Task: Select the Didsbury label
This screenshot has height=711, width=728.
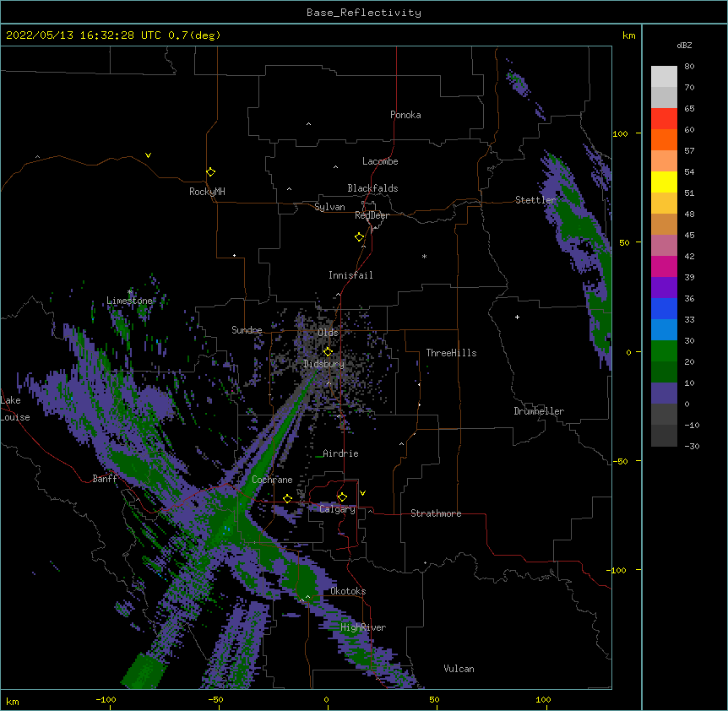Action: (324, 364)
